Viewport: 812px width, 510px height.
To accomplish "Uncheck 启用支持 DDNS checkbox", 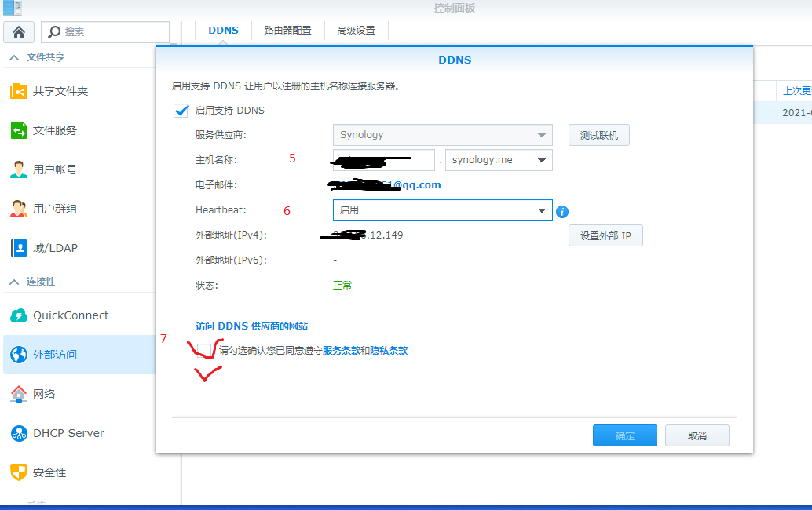I will tap(181, 110).
